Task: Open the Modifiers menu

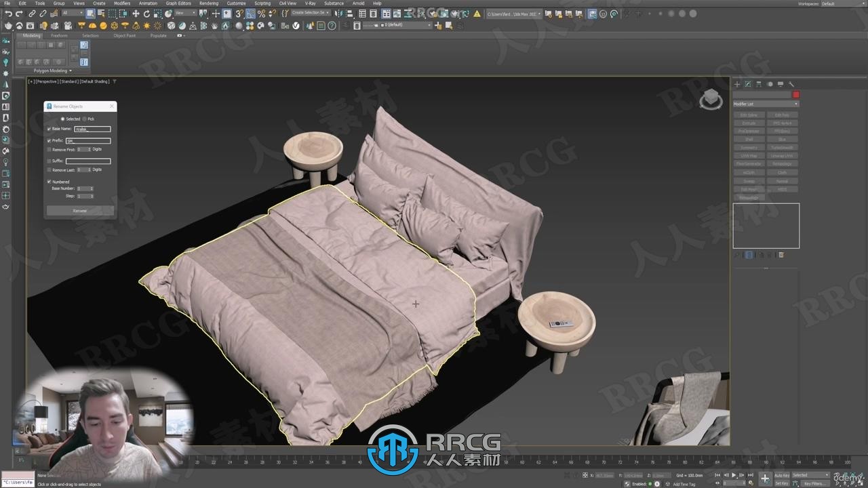Action: (x=121, y=3)
